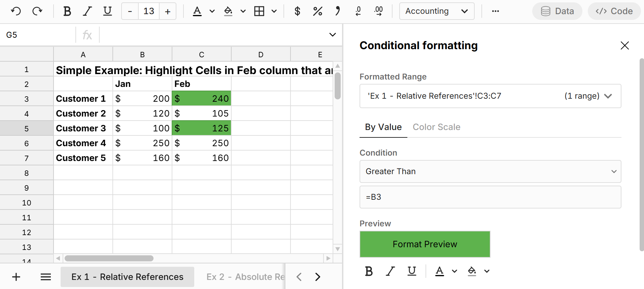This screenshot has width=644, height=289.
Task: Open the more options ellipsis menu
Action: [x=495, y=11]
